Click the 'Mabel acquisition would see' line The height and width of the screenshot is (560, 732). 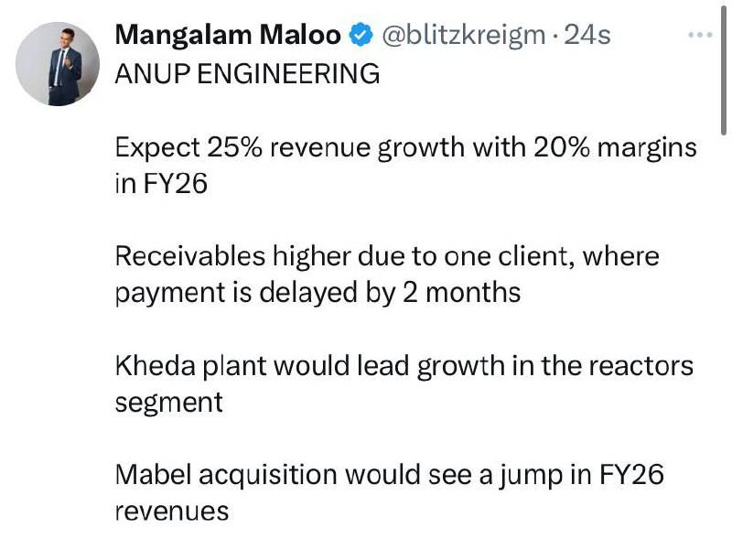[390, 476]
